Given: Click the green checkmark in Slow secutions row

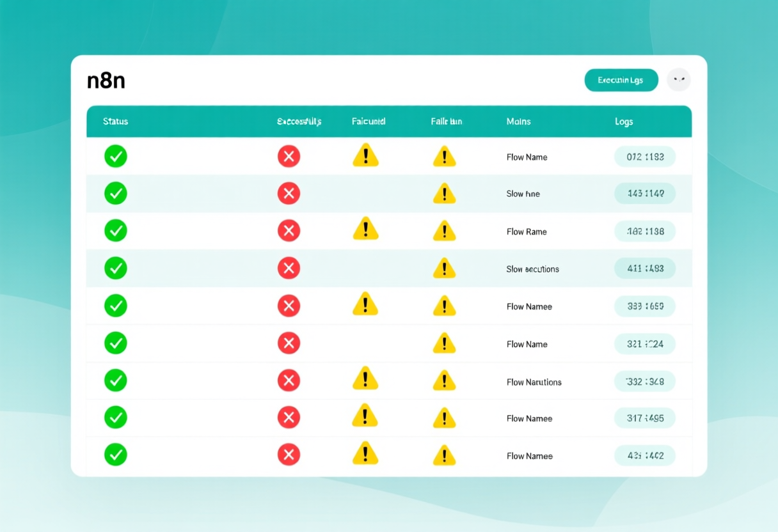Looking at the screenshot, I should [116, 268].
